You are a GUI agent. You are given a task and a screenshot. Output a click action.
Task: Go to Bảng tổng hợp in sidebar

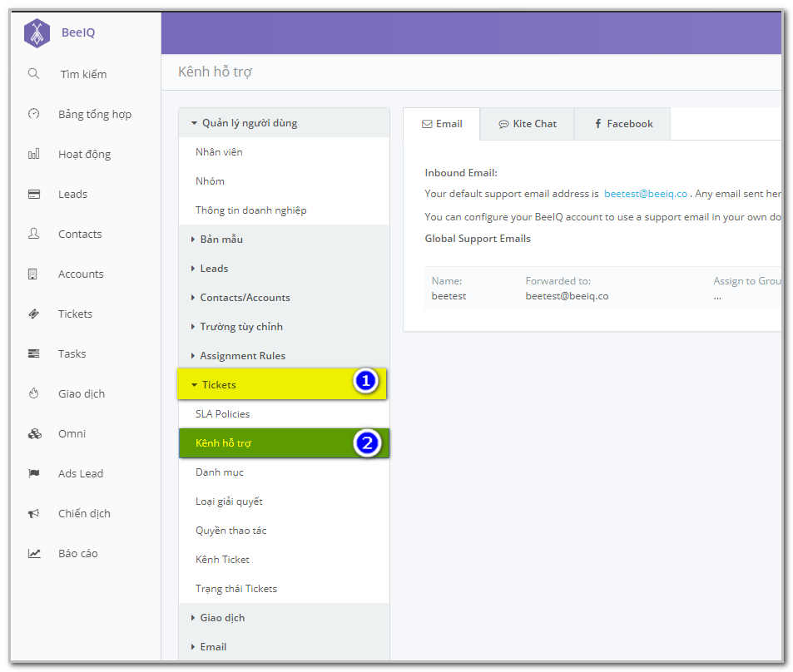pos(95,114)
